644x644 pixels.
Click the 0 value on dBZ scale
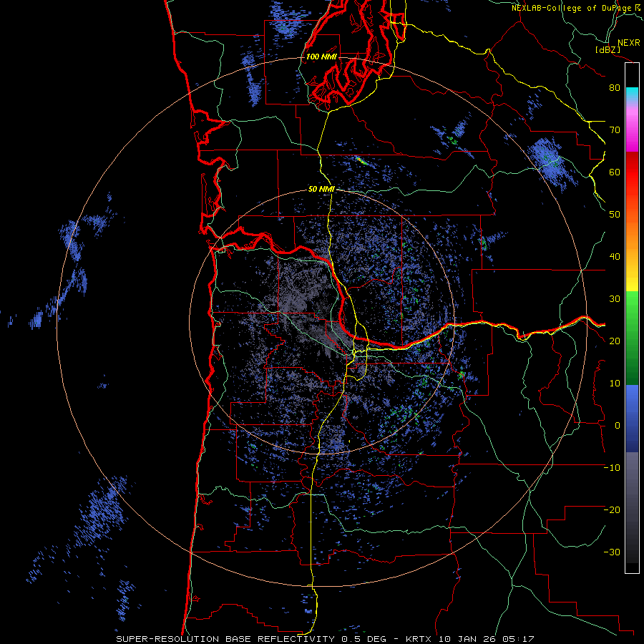click(x=617, y=426)
